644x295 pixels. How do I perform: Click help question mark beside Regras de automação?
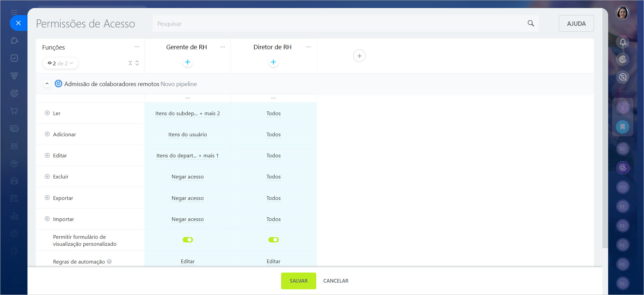point(109,262)
